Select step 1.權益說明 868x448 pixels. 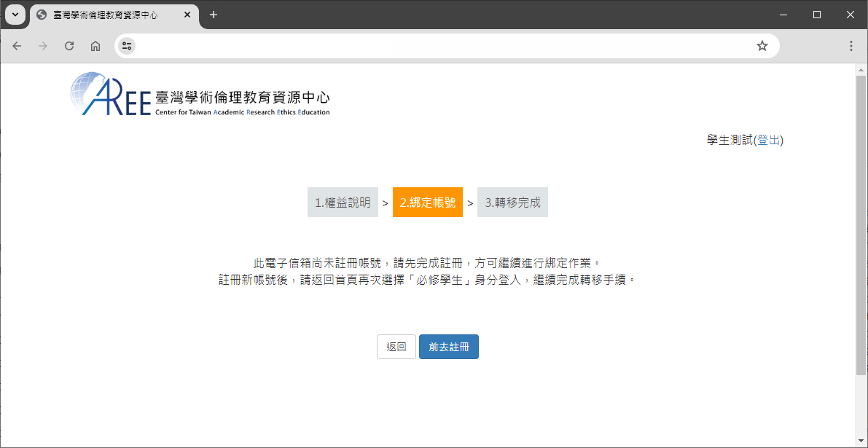coord(343,203)
